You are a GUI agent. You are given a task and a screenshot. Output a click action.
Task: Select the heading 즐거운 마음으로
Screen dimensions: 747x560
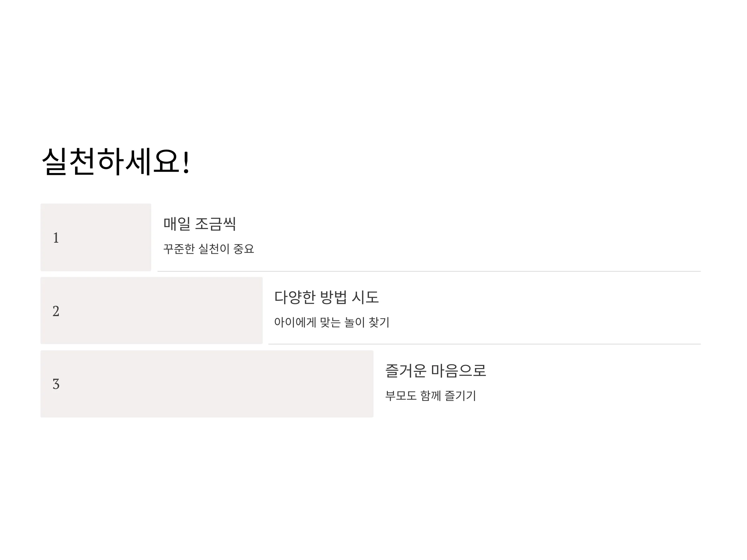tap(436, 371)
